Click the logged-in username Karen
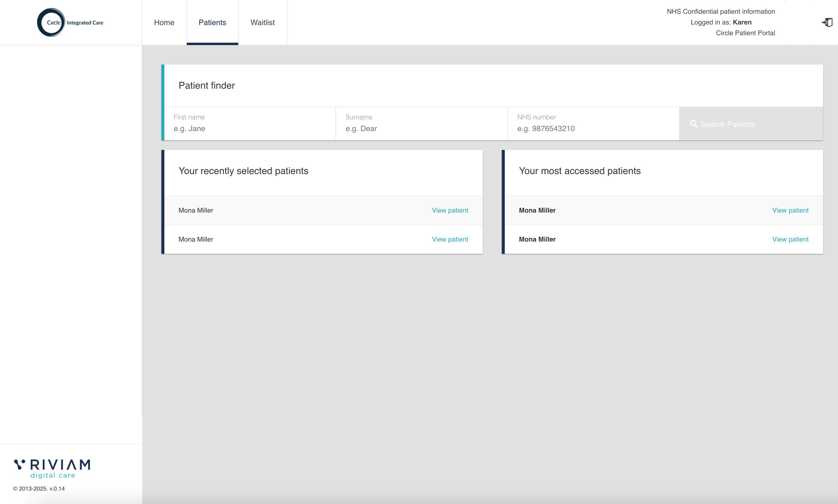This screenshot has height=504, width=838. pyautogui.click(x=742, y=22)
